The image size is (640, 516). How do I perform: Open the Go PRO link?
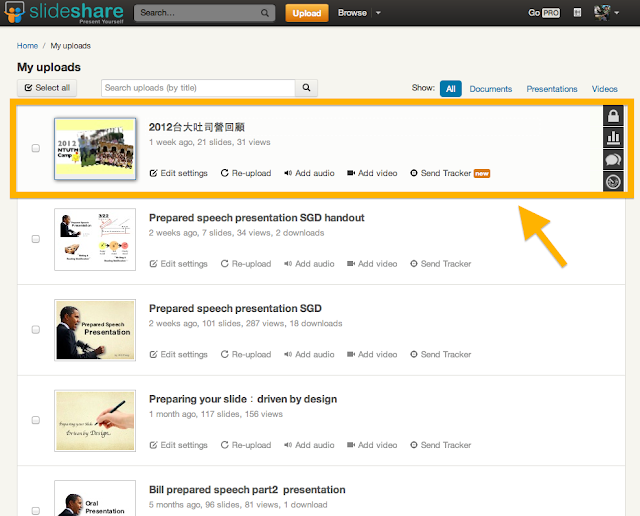(x=544, y=13)
